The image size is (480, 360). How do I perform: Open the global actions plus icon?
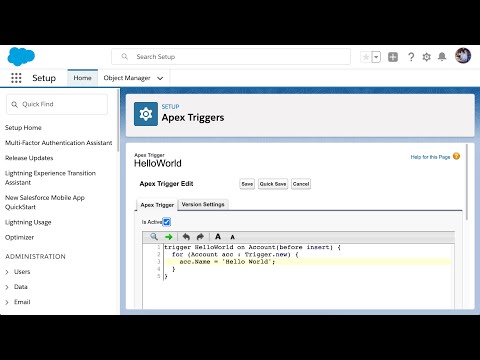(x=393, y=57)
